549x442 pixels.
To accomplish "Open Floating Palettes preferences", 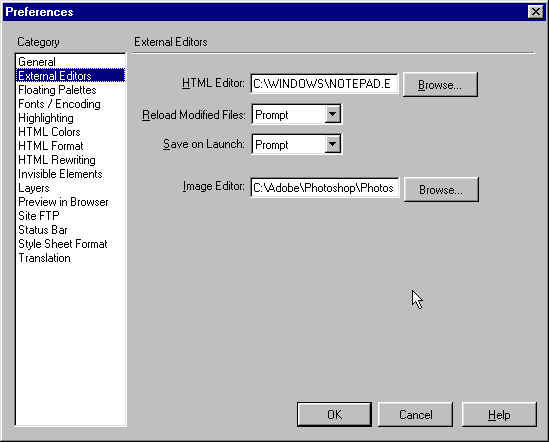I will (57, 90).
